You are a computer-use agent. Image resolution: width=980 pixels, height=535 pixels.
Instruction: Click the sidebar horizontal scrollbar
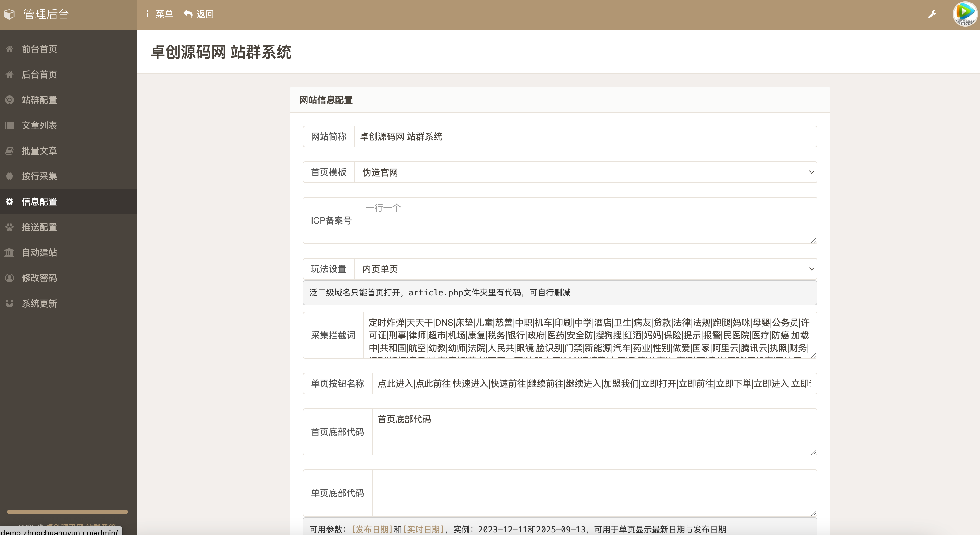coord(67,512)
